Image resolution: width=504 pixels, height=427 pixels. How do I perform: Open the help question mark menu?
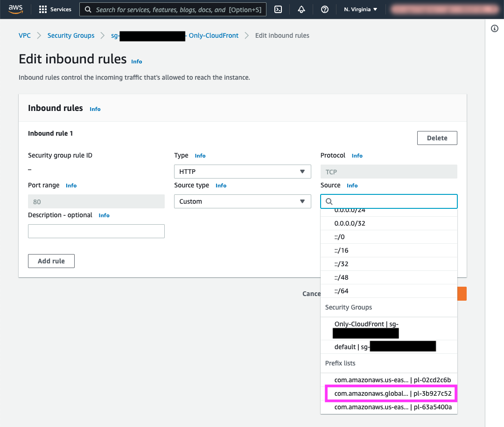pyautogui.click(x=325, y=9)
